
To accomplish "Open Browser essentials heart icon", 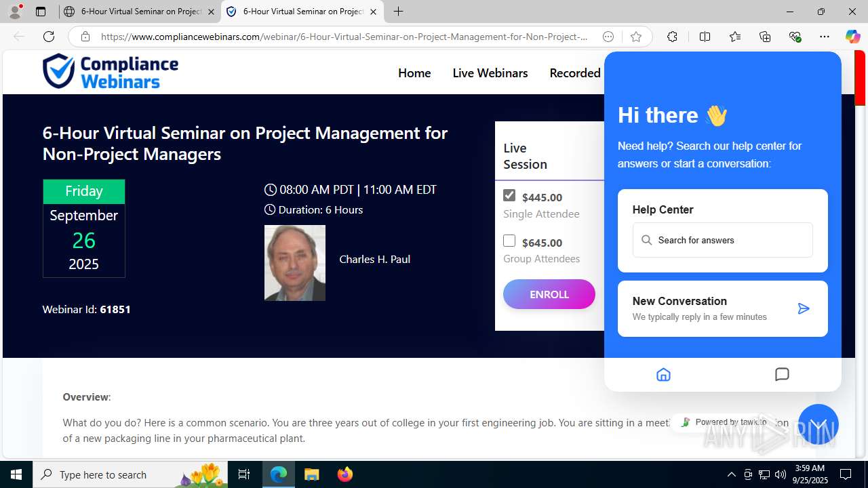I will click(x=795, y=37).
